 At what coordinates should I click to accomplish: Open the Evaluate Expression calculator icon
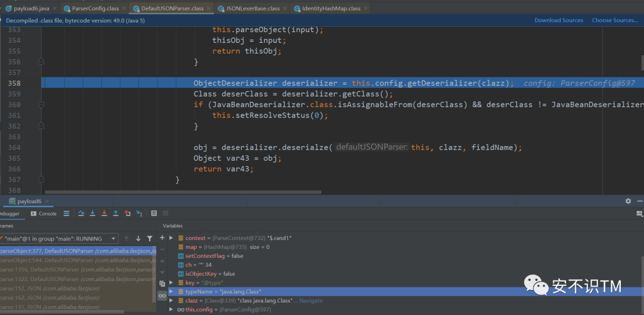coord(154,213)
